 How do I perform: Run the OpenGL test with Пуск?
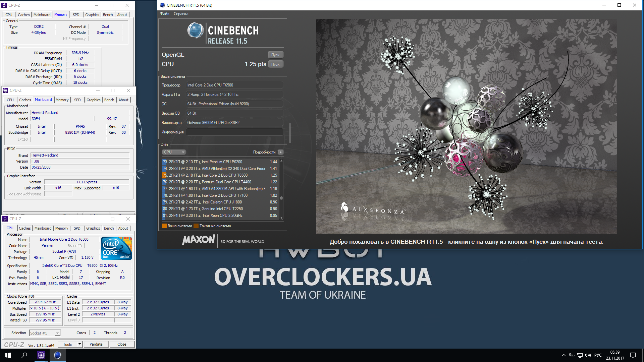pyautogui.click(x=275, y=55)
